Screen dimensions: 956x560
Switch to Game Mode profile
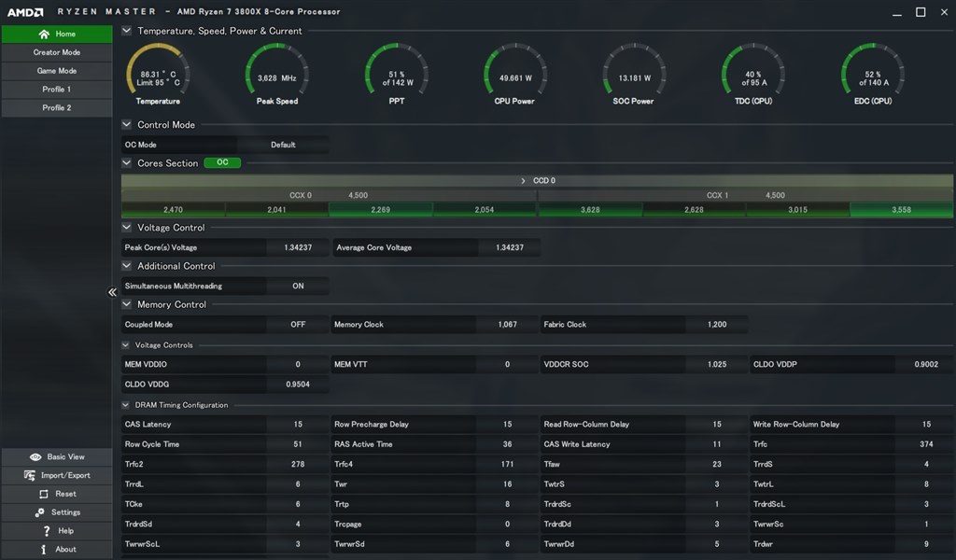pos(57,71)
